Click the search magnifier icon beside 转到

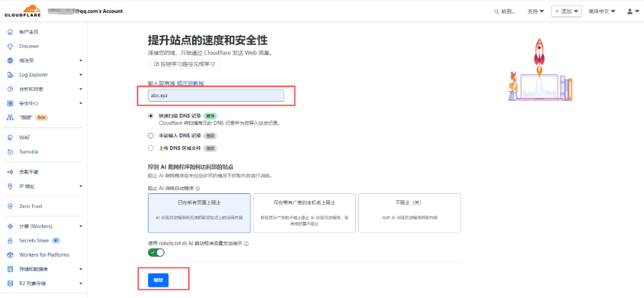497,11
